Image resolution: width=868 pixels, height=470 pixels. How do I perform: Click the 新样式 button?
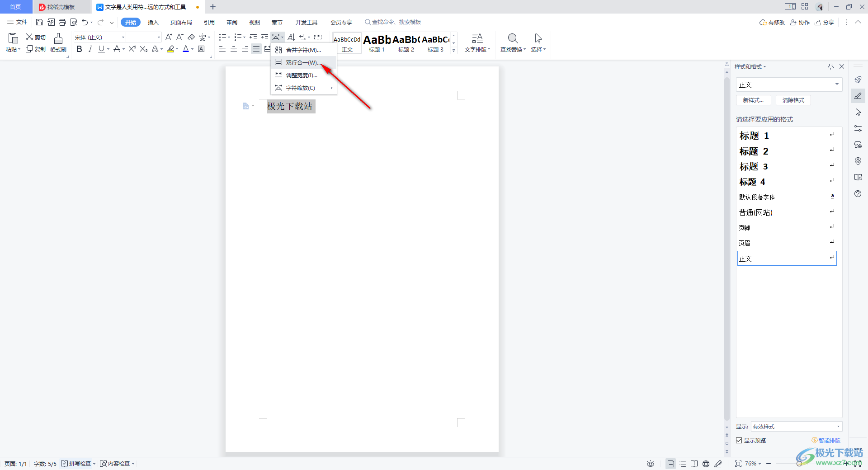tap(754, 100)
